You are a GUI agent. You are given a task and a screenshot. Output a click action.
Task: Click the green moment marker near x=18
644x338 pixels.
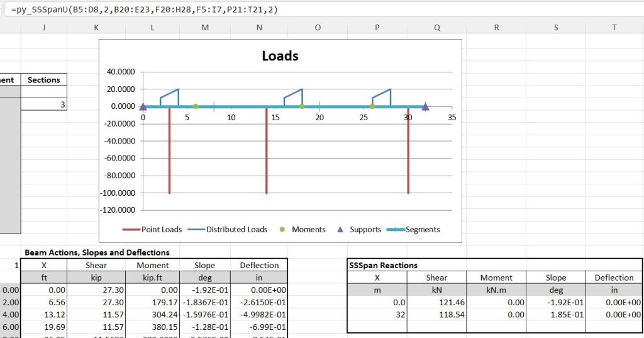coord(302,106)
